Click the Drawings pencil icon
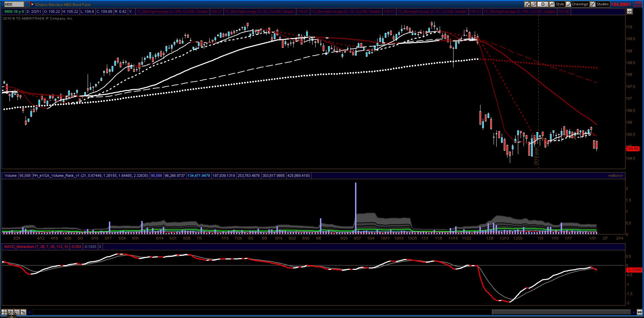Image resolution: width=644 pixels, height=318 pixels. [568, 4]
